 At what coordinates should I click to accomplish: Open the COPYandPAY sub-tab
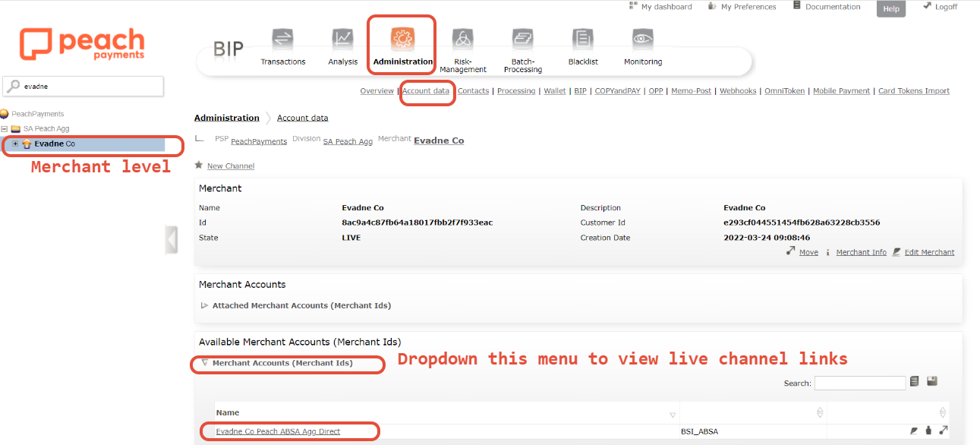[x=618, y=91]
